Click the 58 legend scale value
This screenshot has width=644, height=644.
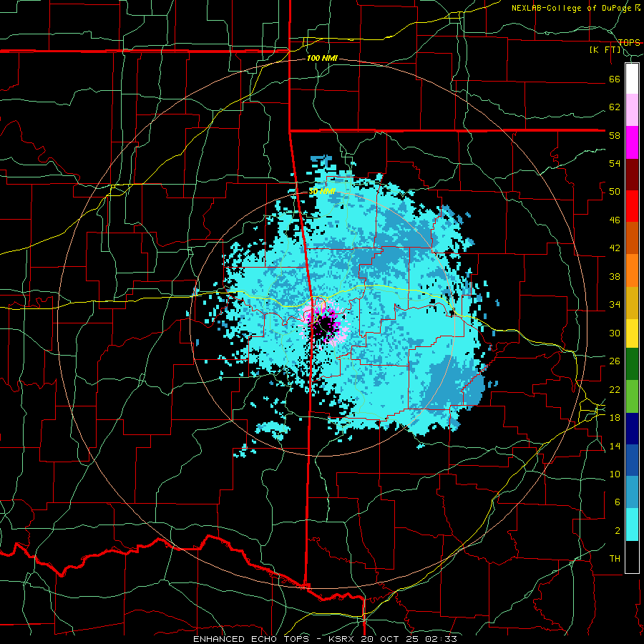click(x=615, y=135)
